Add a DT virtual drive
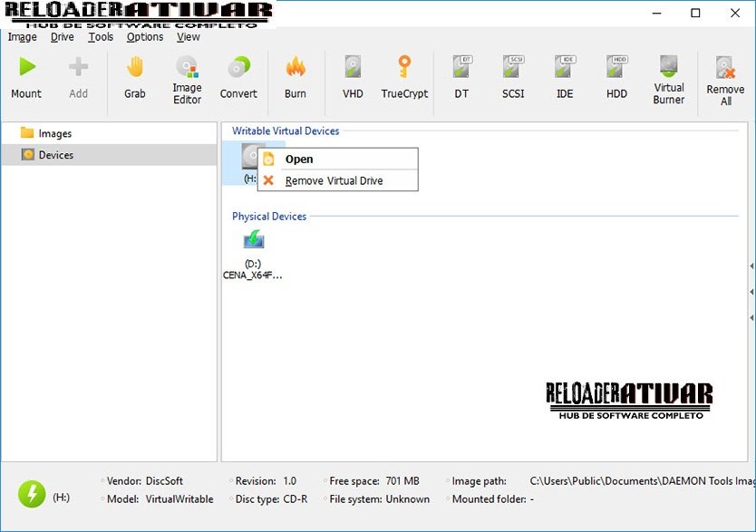 [462, 66]
